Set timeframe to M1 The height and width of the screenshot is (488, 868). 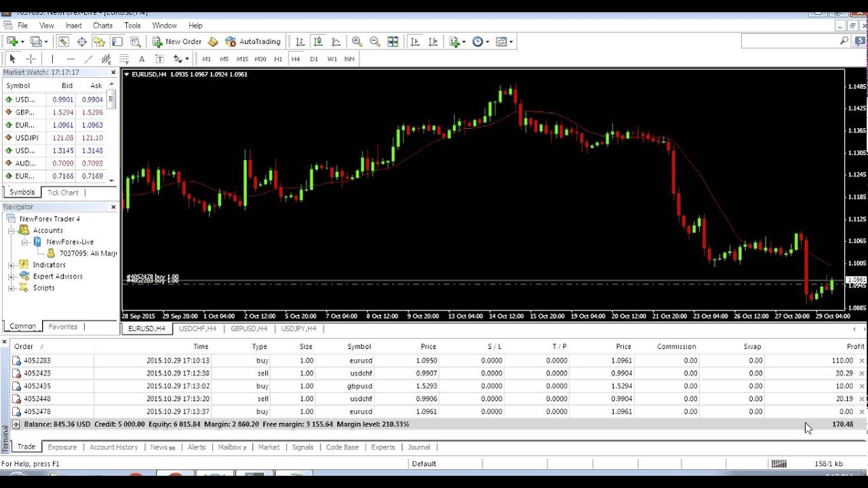point(207,59)
